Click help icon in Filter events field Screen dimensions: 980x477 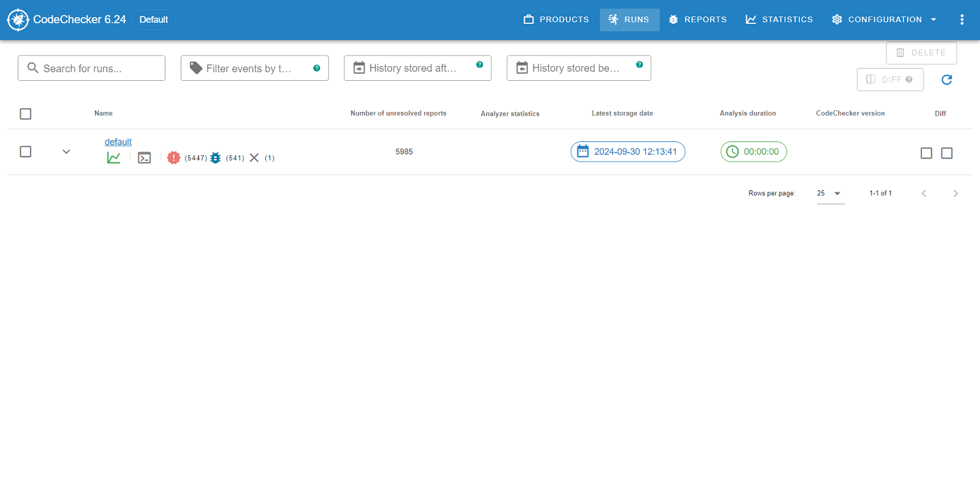[x=317, y=68]
